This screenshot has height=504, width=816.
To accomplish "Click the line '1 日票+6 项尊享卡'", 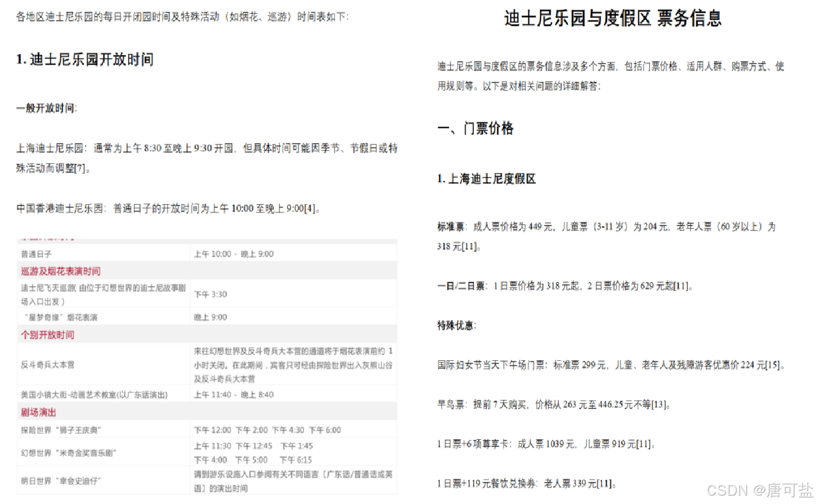I will (x=546, y=444).
